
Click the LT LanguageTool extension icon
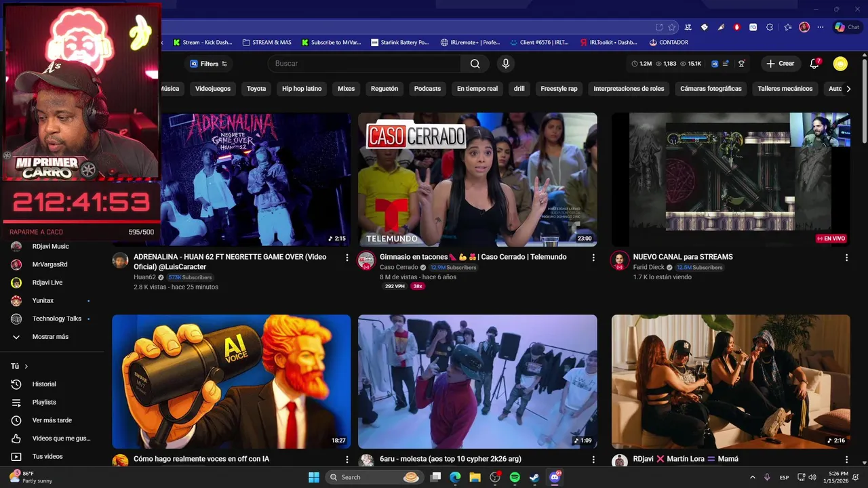[x=688, y=27]
